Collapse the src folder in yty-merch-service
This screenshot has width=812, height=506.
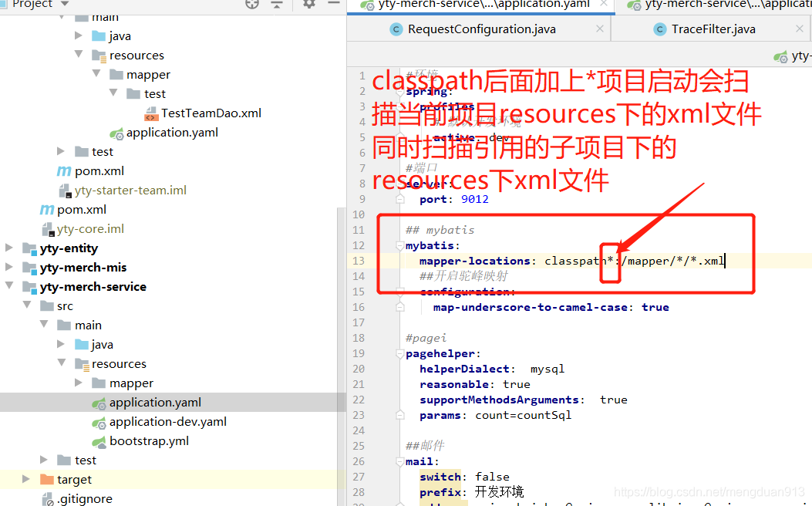point(27,305)
